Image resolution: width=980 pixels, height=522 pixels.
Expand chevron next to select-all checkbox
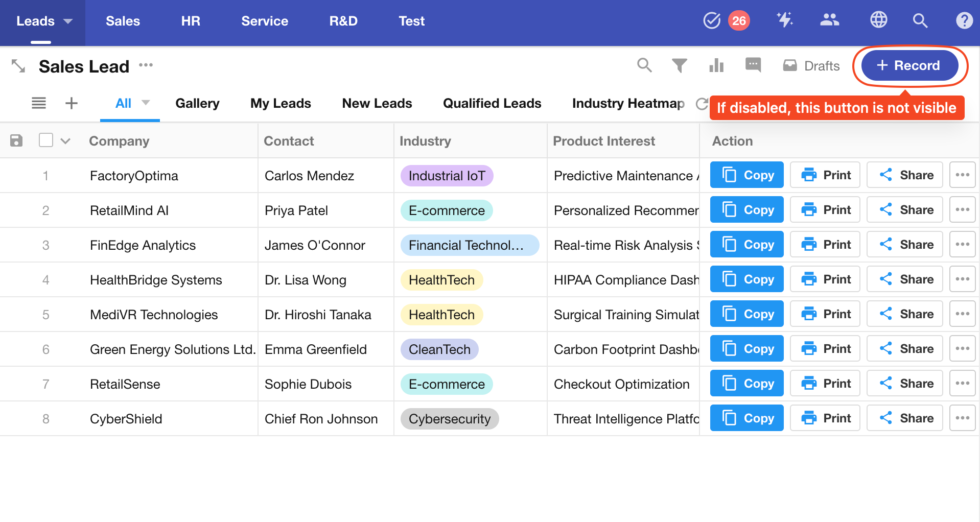coord(65,141)
